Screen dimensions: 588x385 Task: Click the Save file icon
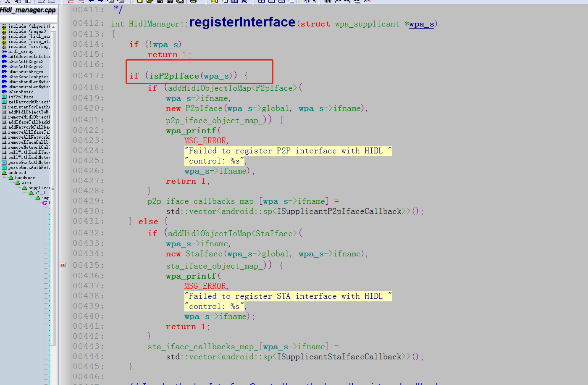[160, 3]
